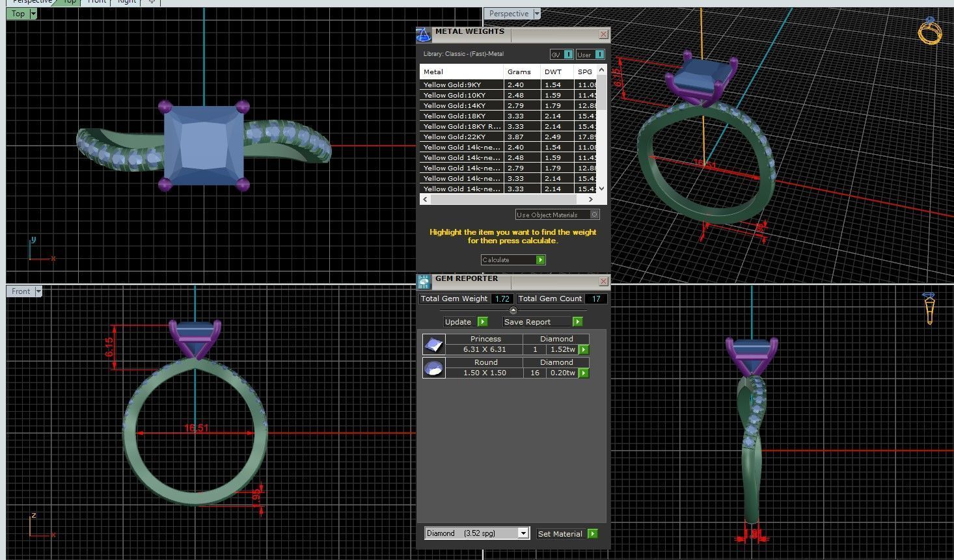The image size is (954, 560).
Task: Click the Total Gem Count value 17
Action: (595, 299)
